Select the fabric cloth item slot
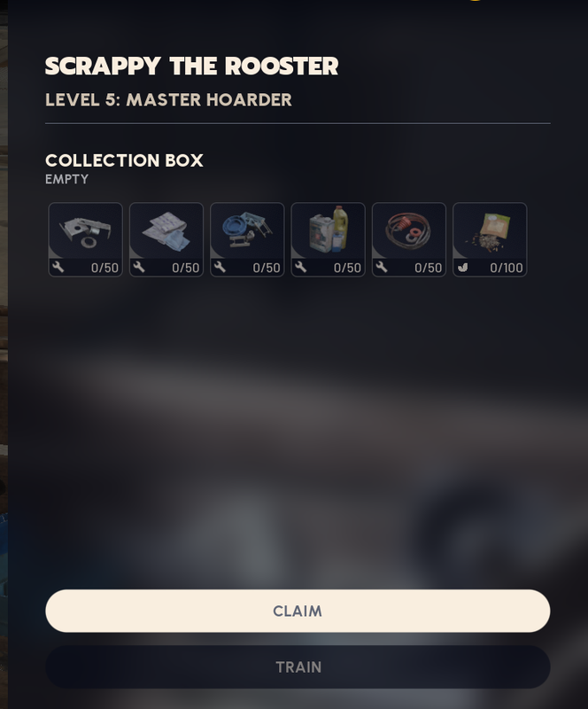Viewport: 588px width, 709px height. (x=166, y=239)
